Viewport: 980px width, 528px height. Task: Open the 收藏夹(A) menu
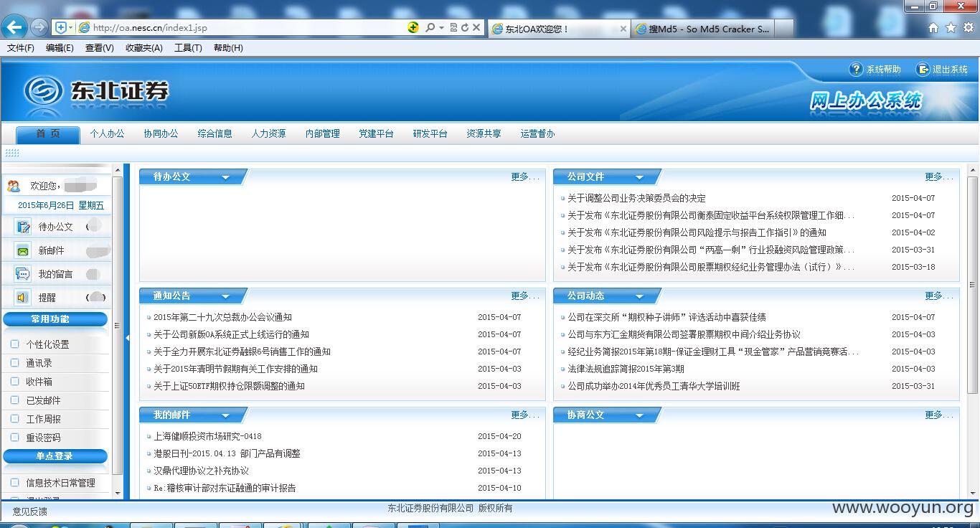143,48
